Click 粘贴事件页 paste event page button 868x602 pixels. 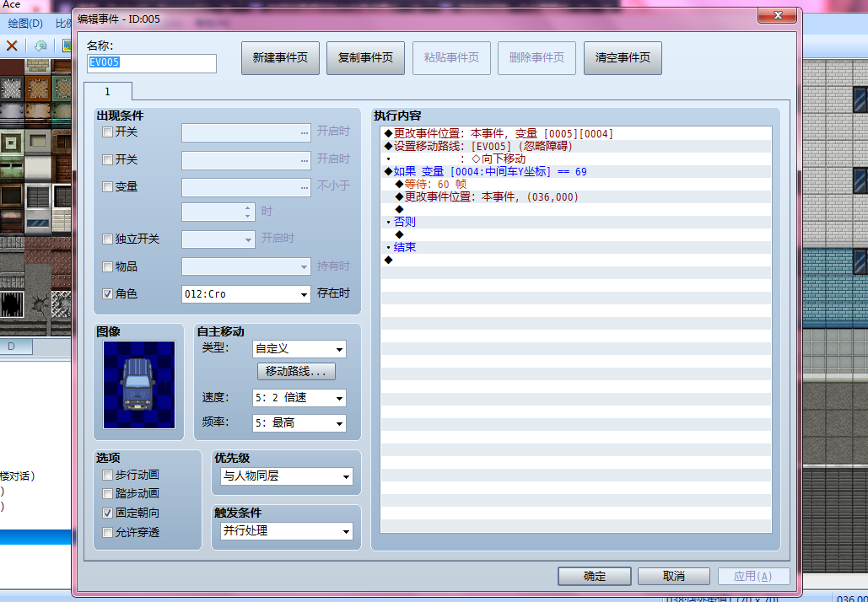point(451,57)
